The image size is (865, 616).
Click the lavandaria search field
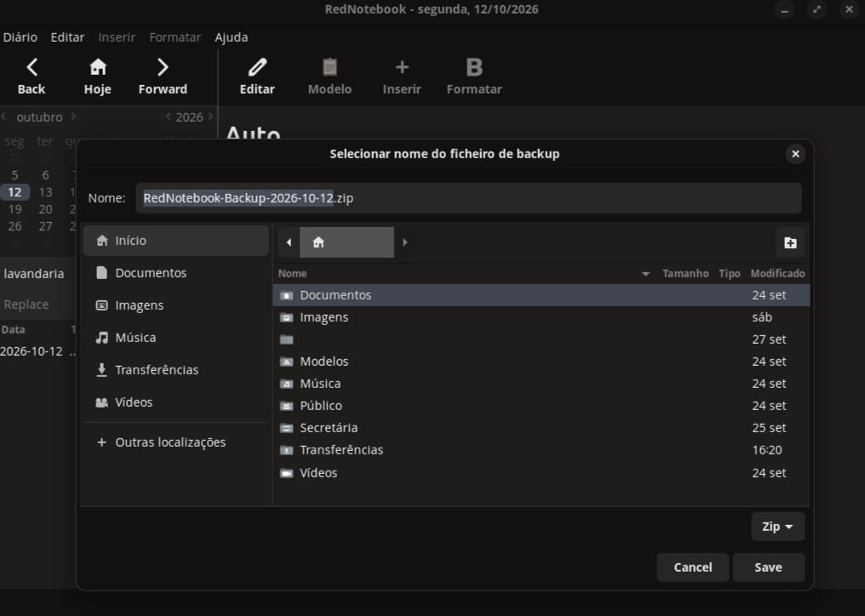pos(37,273)
